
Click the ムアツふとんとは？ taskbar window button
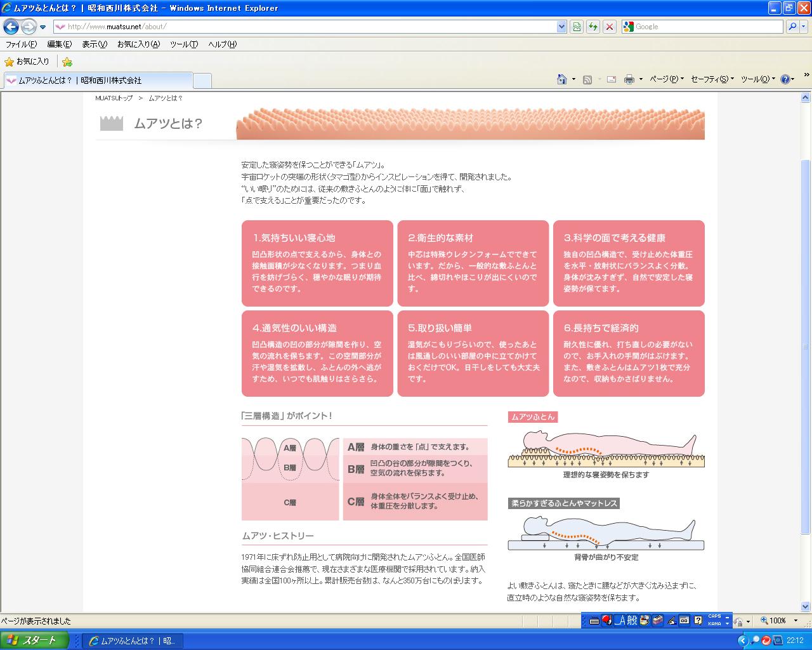click(134, 640)
